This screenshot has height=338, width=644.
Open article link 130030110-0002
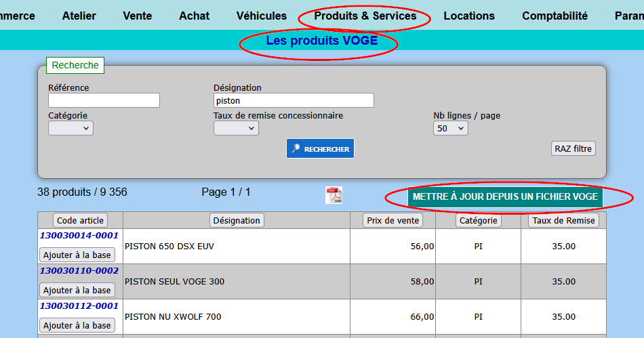(x=79, y=270)
